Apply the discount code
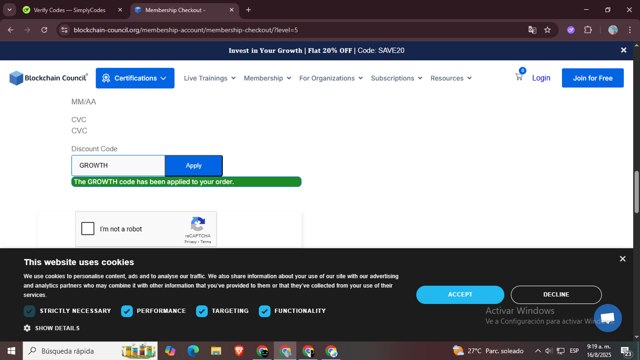The height and width of the screenshot is (360, 640). pyautogui.click(x=194, y=166)
